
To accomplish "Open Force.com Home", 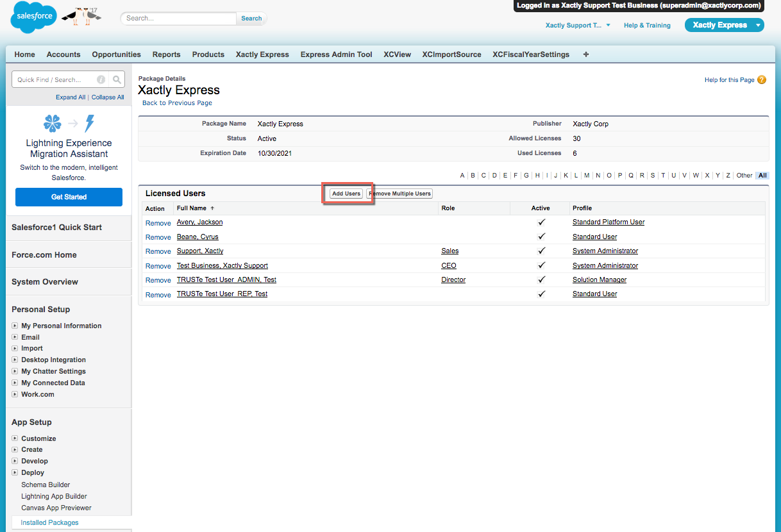I will coord(44,254).
